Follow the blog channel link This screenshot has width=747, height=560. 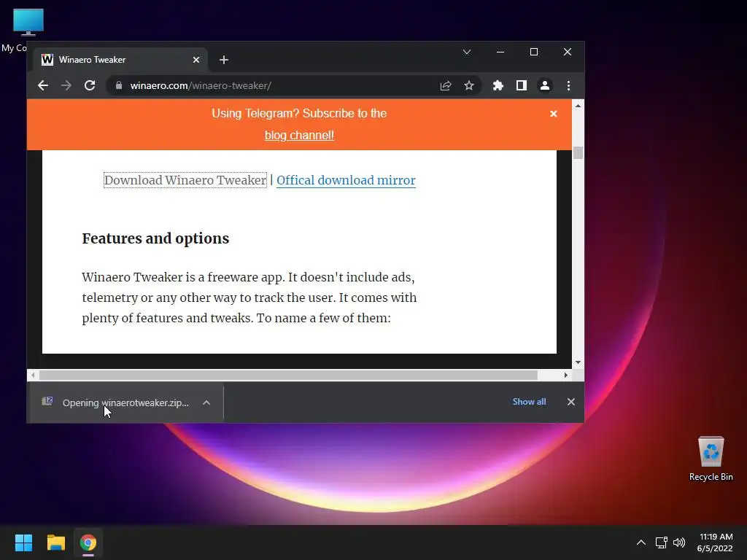coord(299,135)
